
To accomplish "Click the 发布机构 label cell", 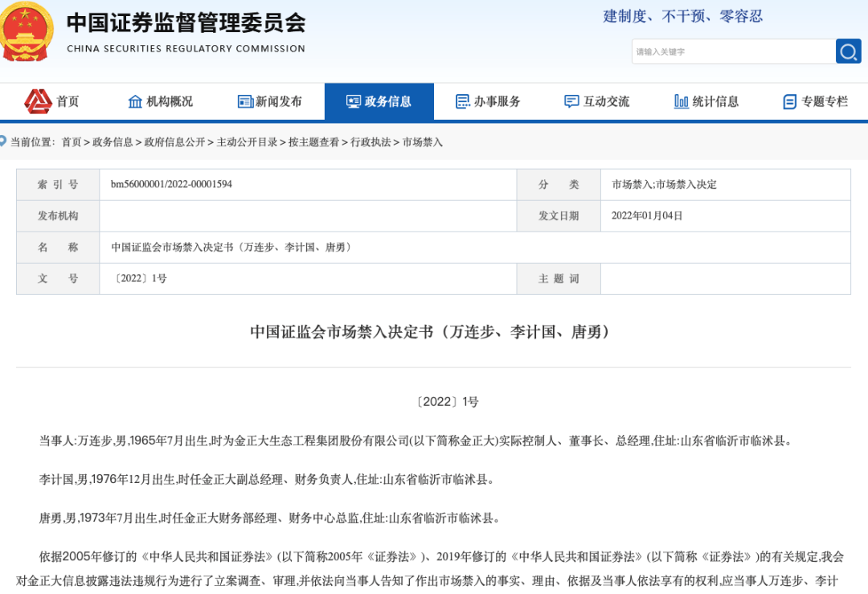I will [58, 216].
